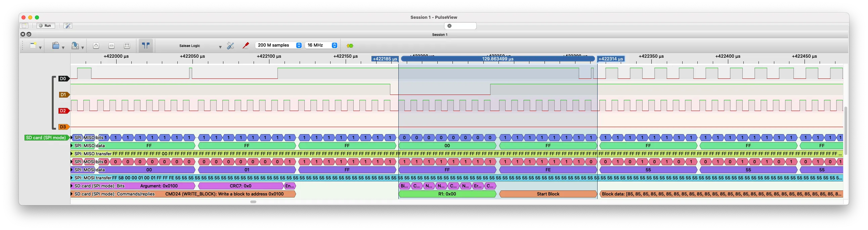
Task: Click the R1: 0x00 reply annotation
Action: point(447,194)
